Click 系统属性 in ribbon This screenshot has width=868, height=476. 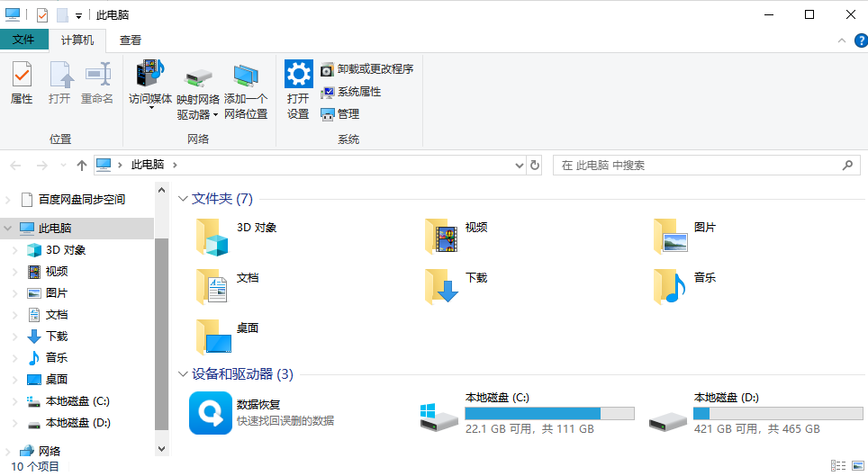[350, 92]
